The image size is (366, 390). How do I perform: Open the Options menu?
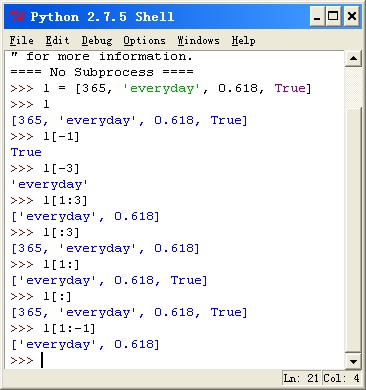click(144, 40)
